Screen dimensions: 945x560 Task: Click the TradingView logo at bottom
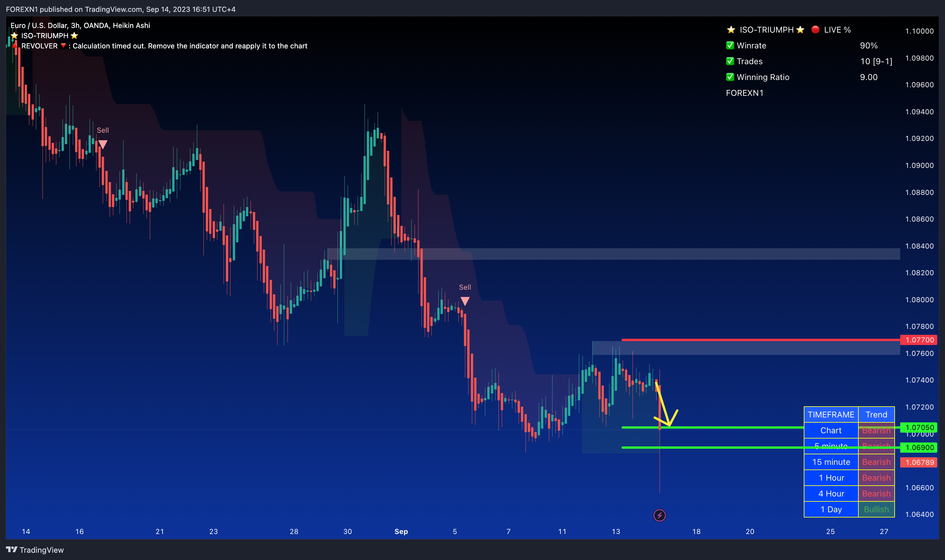tap(35, 550)
